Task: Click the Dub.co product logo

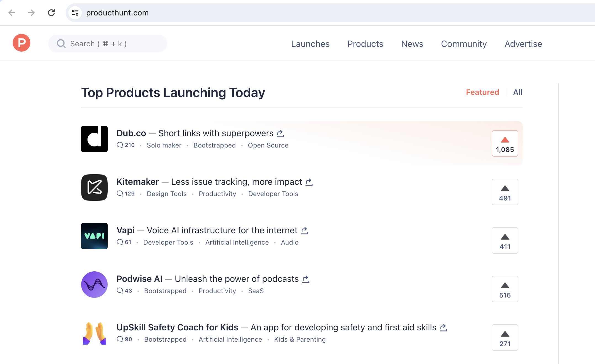Action: (x=94, y=139)
